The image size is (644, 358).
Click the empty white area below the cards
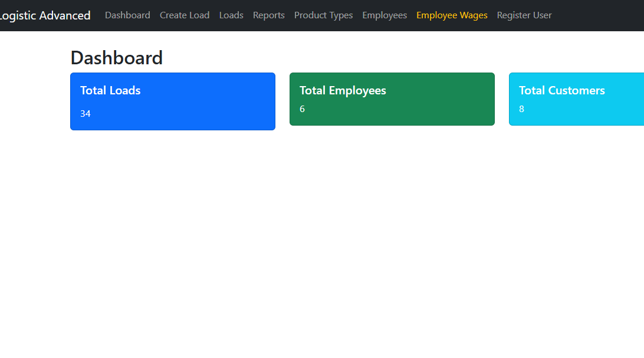(x=322, y=248)
